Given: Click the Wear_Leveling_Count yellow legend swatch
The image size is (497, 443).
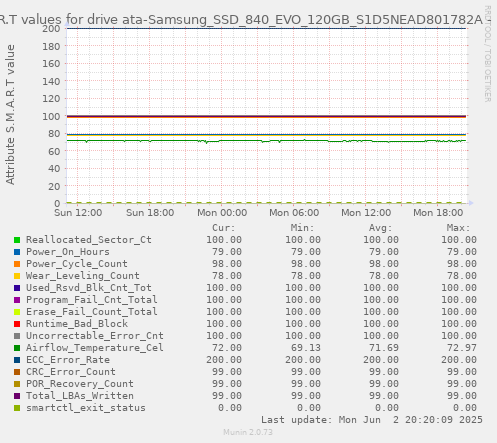Looking at the screenshot, I should pos(17,276).
